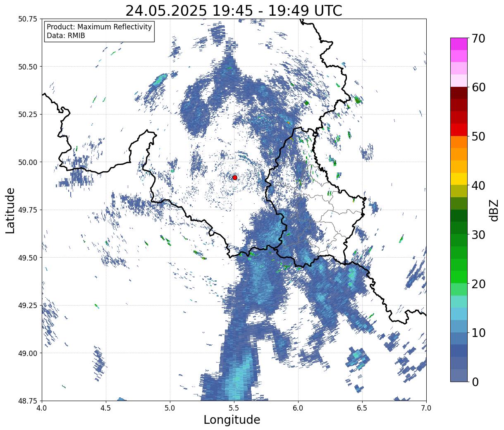Click the latitude tick label 50.75
Image resolution: width=504 pixels, height=430 pixels.
[x=27, y=19]
